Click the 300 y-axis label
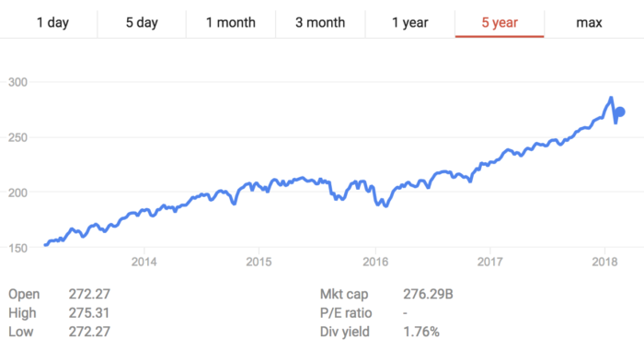The image size is (644, 351). [17, 82]
